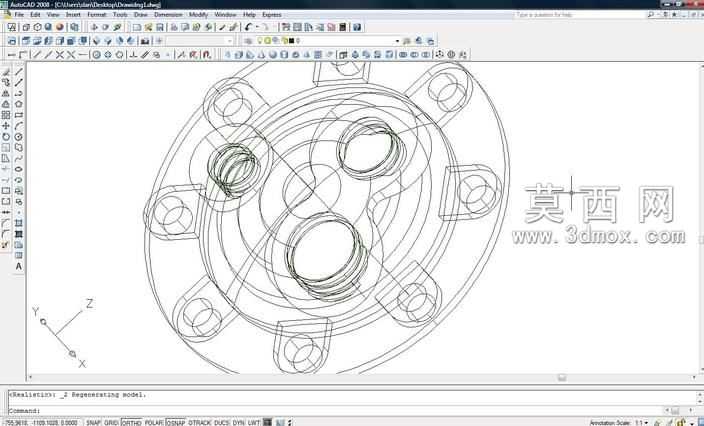Select the Ellipse draw tool
The image size is (704, 426).
pyautogui.click(x=18, y=169)
